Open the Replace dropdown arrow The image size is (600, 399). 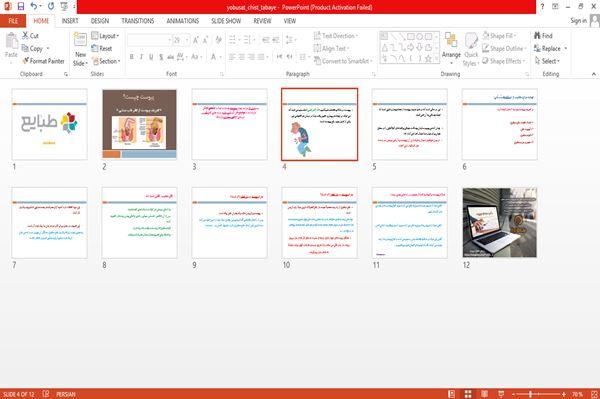(566, 49)
